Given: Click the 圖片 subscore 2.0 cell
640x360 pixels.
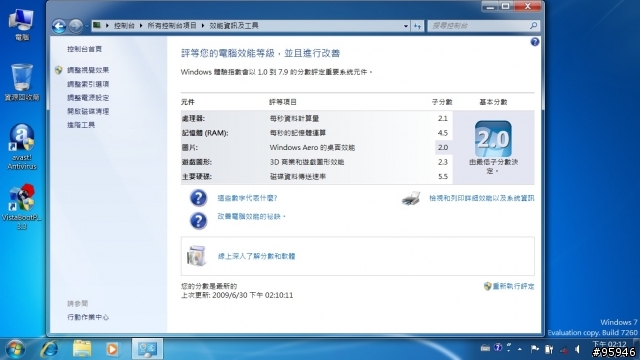Looking at the screenshot, I should (443, 147).
